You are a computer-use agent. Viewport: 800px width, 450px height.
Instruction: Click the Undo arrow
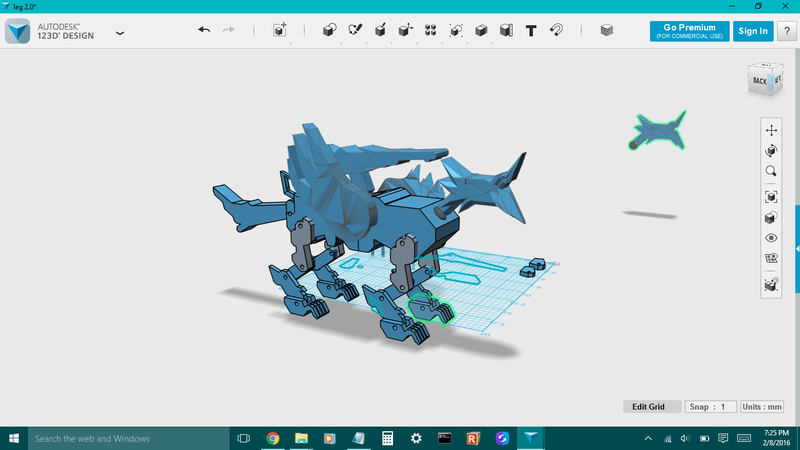click(204, 30)
